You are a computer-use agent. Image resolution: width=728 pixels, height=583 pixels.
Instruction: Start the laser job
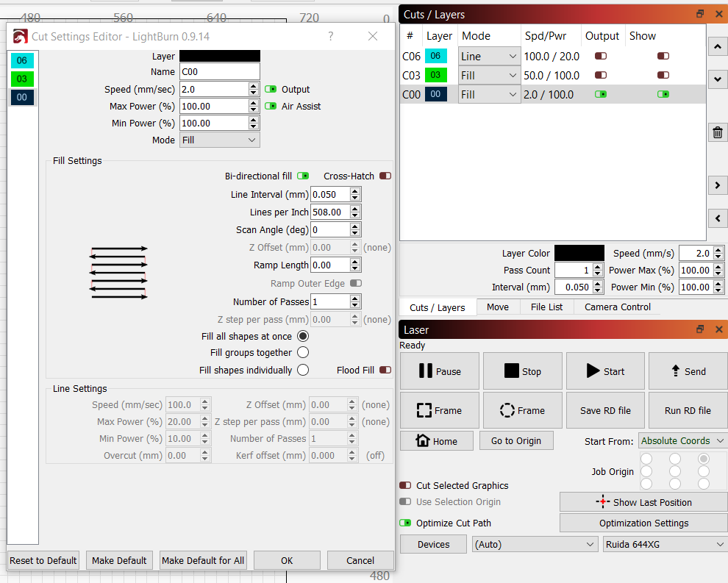[605, 371]
